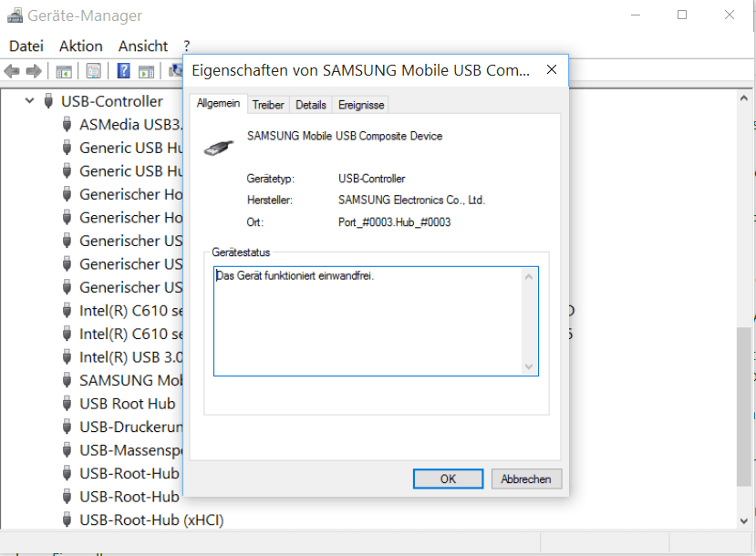Screen dimensions: 756x556
Task: Click Gerätestatus box scroll up arrow
Action: [x=529, y=276]
